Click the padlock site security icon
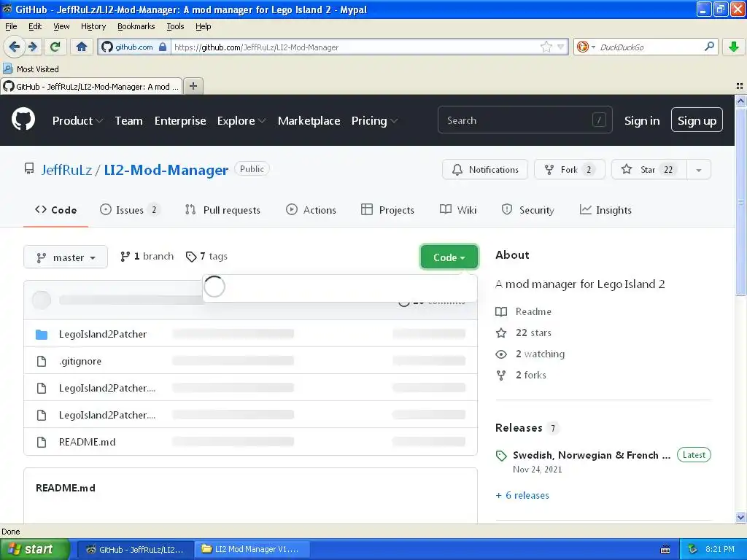Screen dimensions: 747x560 [163, 47]
